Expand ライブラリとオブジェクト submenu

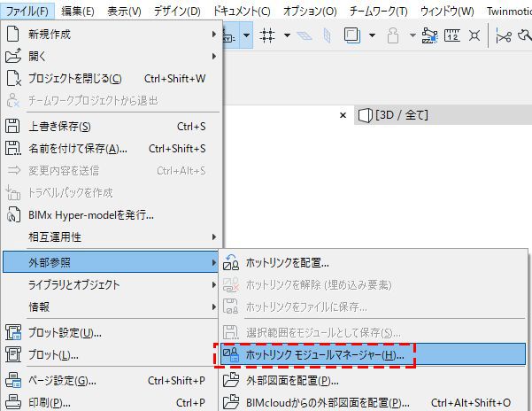click(112, 284)
